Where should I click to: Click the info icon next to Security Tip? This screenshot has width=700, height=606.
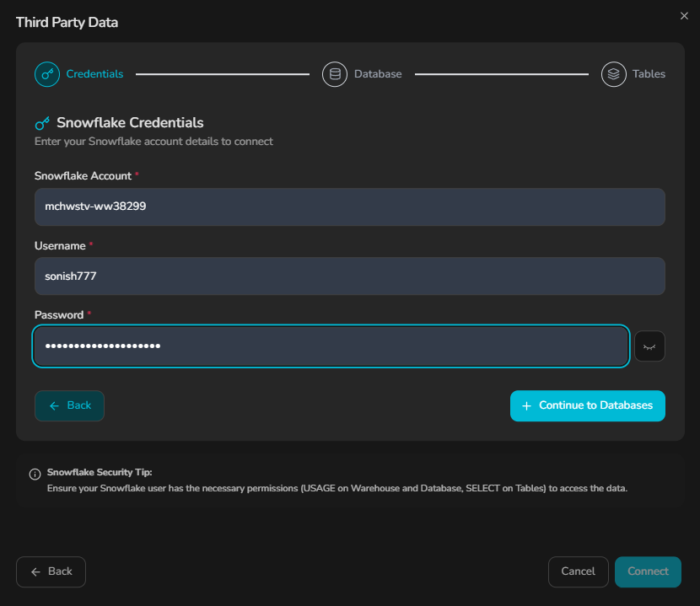tap(35, 474)
